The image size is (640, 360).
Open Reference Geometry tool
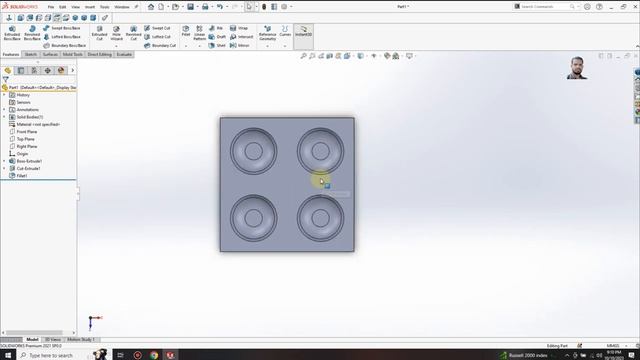(x=267, y=33)
